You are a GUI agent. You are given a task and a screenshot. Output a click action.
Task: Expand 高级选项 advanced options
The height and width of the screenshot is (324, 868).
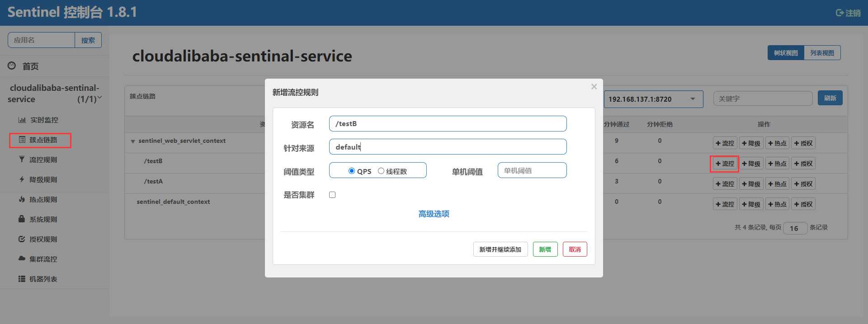pos(434,214)
